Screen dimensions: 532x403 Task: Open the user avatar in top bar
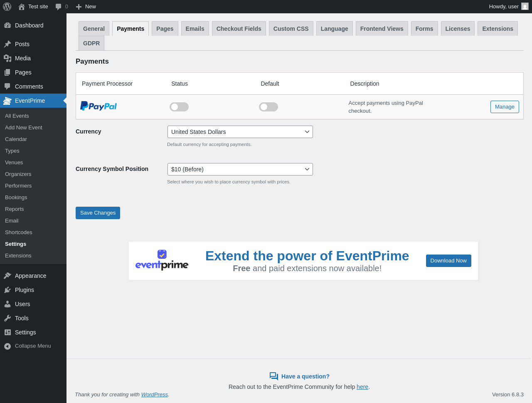pyautogui.click(x=525, y=7)
